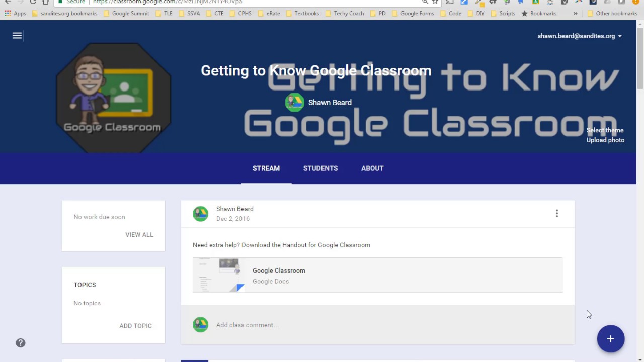This screenshot has width=644, height=362.
Task: Open the sandites.org bookmarks folder
Action: 64,14
